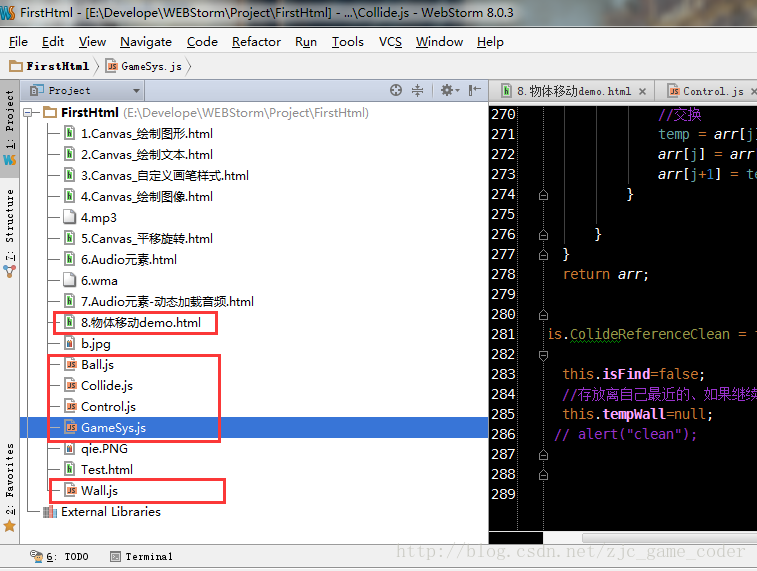Image resolution: width=757 pixels, height=571 pixels.
Task: Open the Window menu
Action: pyautogui.click(x=439, y=42)
